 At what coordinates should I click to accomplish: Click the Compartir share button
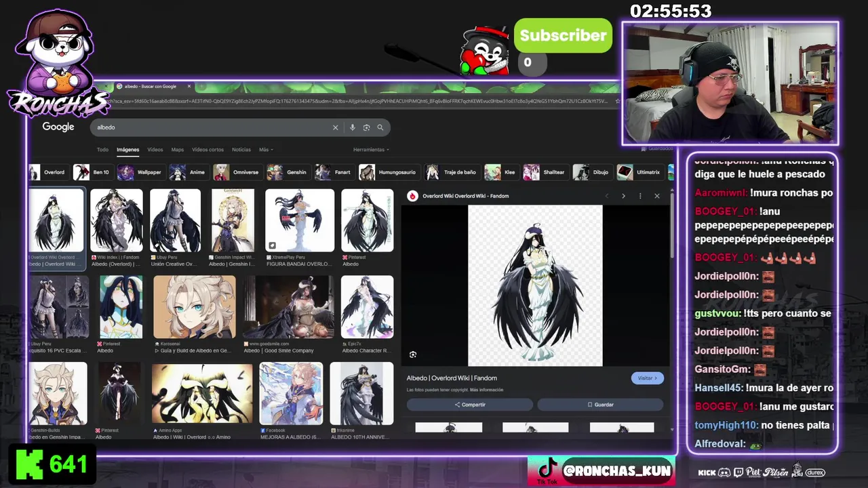pyautogui.click(x=470, y=405)
